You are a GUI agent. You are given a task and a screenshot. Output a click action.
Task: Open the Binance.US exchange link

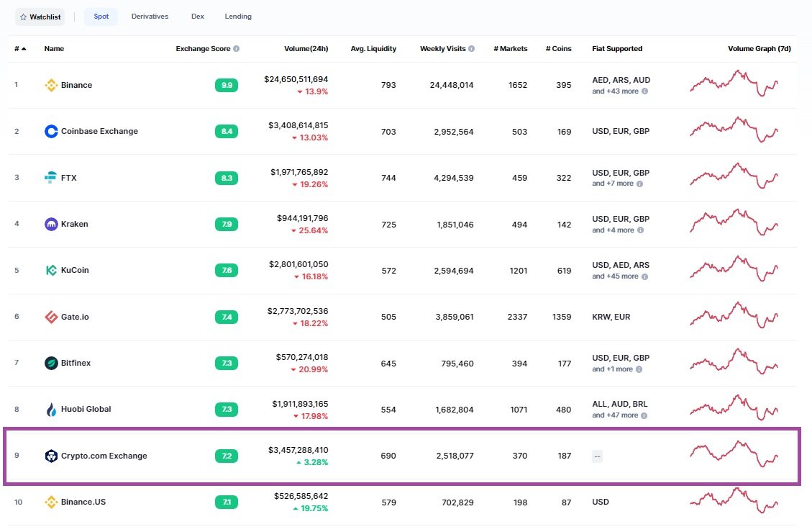click(83, 502)
